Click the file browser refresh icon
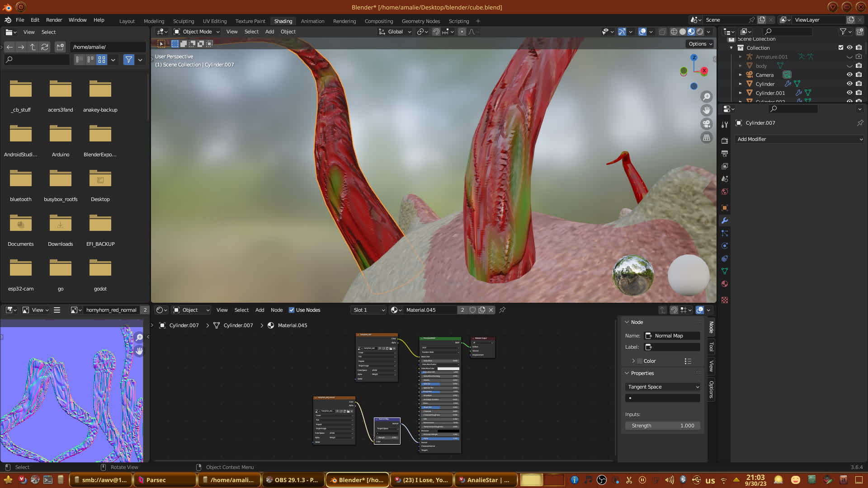Image resolution: width=868 pixels, height=488 pixels. [x=45, y=47]
